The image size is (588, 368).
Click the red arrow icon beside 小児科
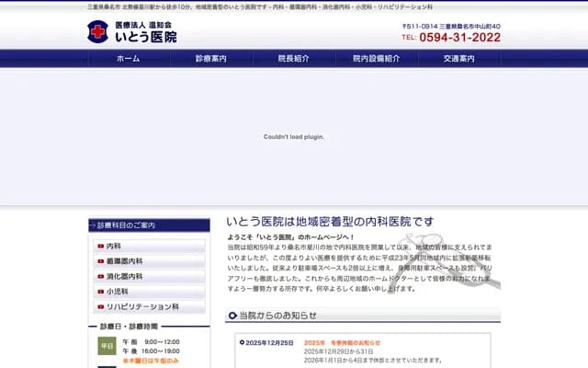[100, 292]
